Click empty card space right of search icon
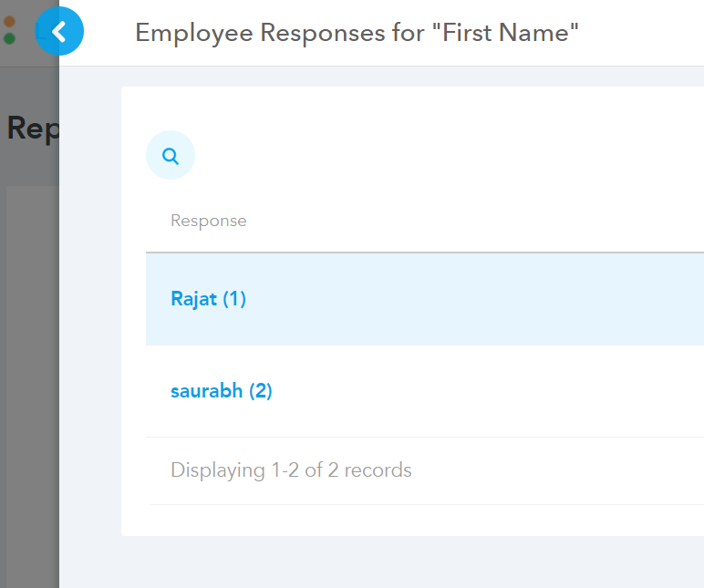The width and height of the screenshot is (704, 588). [x=449, y=155]
